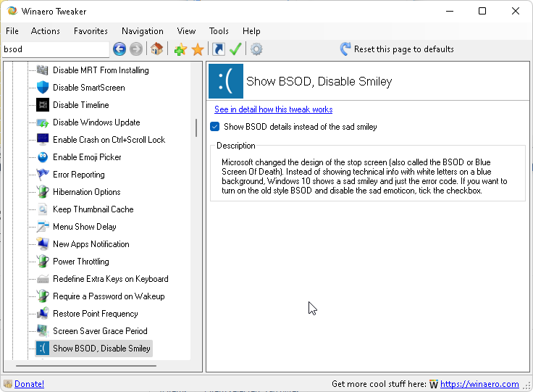
Task: Open the File menu
Action: [12, 31]
